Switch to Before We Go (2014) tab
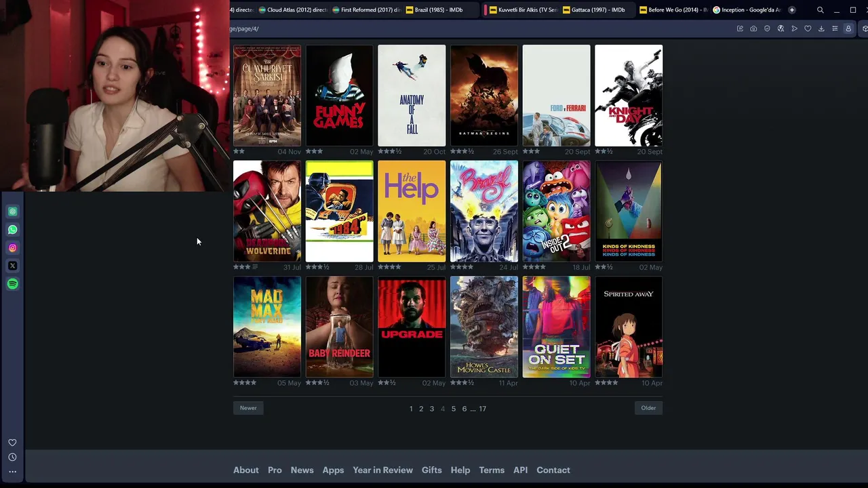The image size is (868, 488). tap(674, 9)
